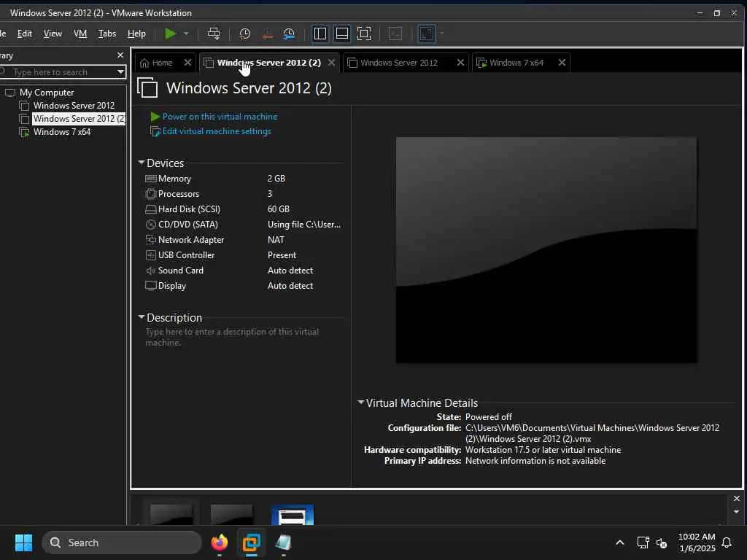Click the library search field
The width and height of the screenshot is (747, 560).
click(60, 72)
